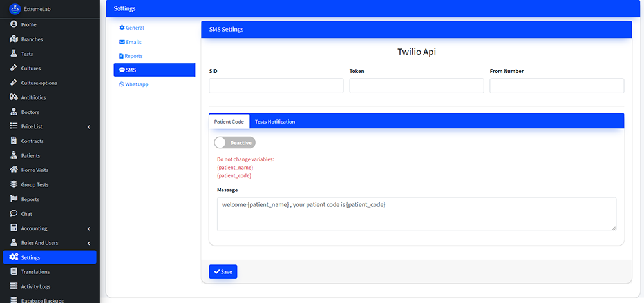Click the Home Visits house icon
The height and width of the screenshot is (303, 644).
[x=14, y=170]
